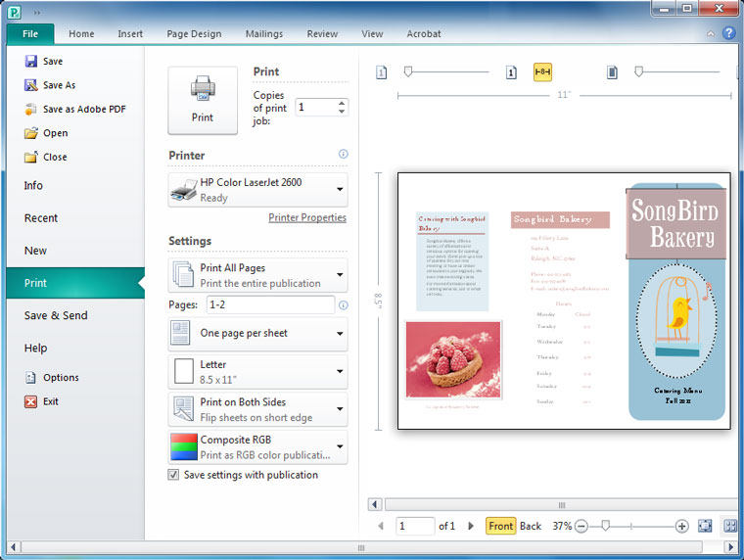Click the large Print button
744x560 pixels.
point(203,101)
